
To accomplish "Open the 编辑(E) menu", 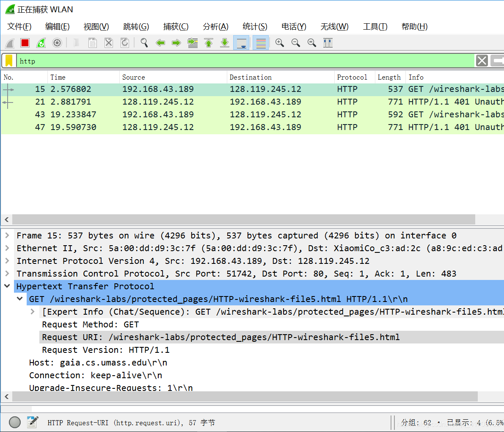I will 57,26.
